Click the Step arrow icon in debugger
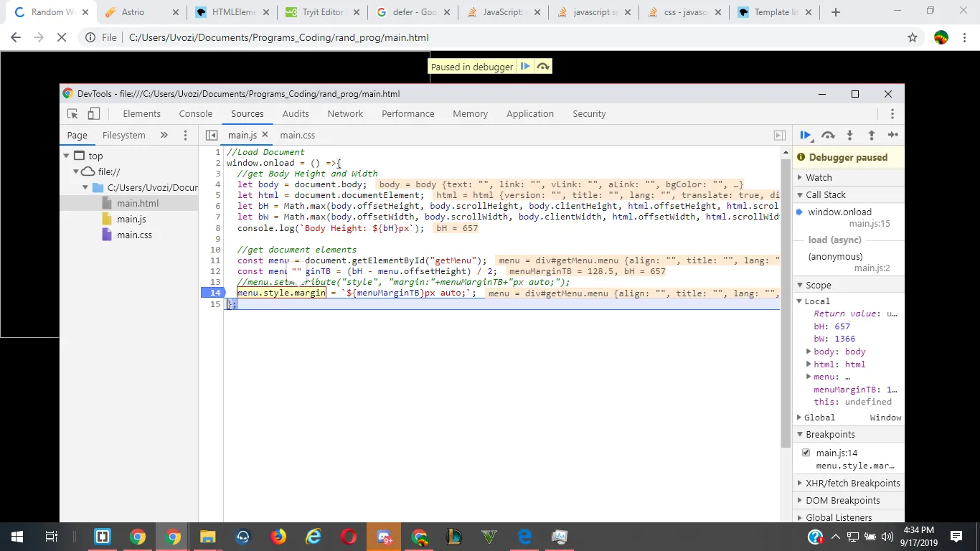This screenshot has height=551, width=980. 893,135
